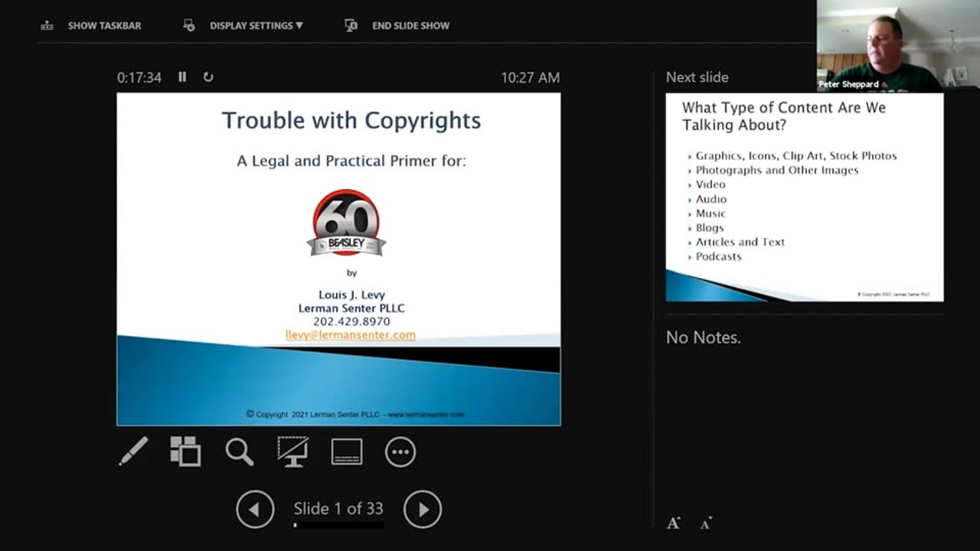Screen dimensions: 980x551
Task: Click the 'Next slide' label
Action: click(x=697, y=77)
